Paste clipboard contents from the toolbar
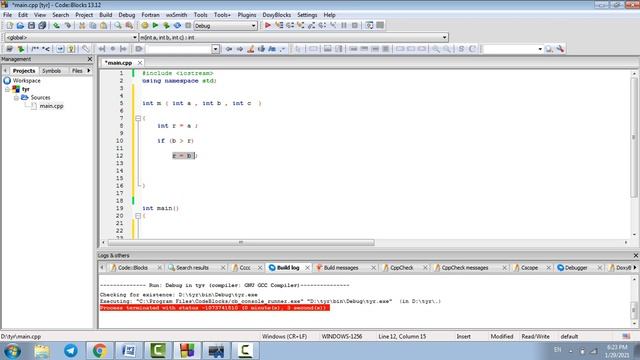The height and width of the screenshot is (360, 640). tap(104, 25)
